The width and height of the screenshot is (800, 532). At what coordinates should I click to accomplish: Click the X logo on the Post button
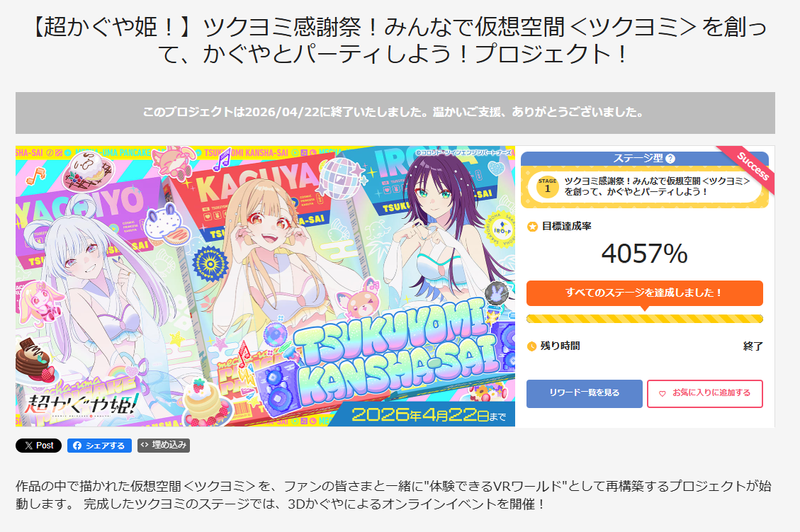28,446
